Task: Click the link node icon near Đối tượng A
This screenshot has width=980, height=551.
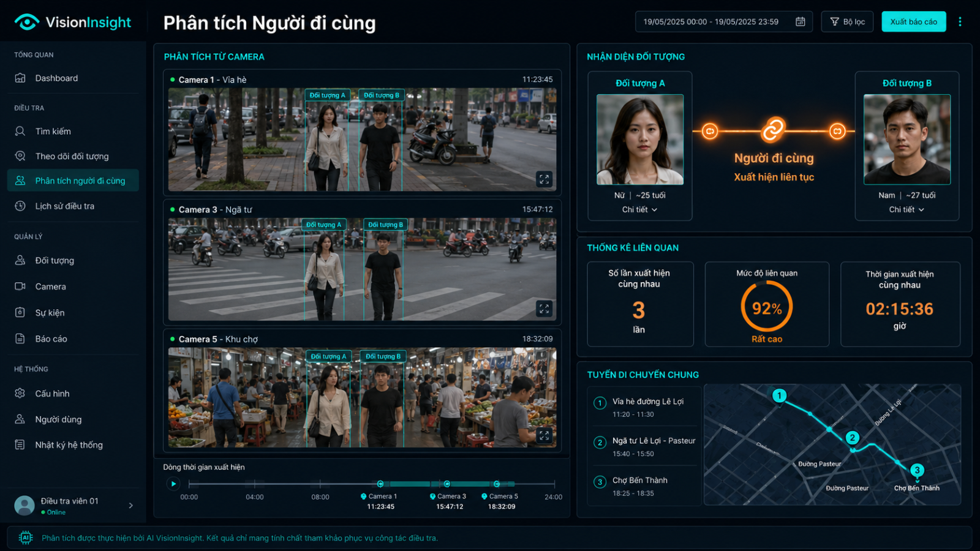Action: (x=710, y=131)
